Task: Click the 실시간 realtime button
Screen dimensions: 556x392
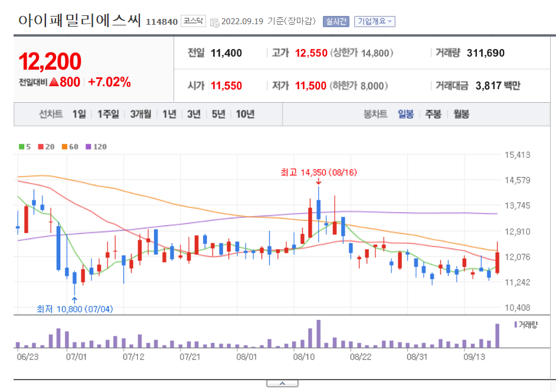Action: [x=336, y=22]
